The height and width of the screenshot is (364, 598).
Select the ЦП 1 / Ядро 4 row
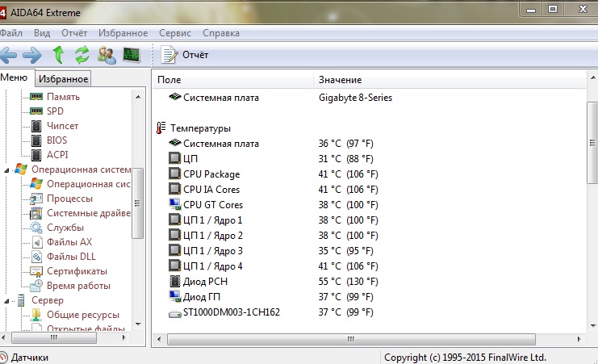(x=369, y=266)
